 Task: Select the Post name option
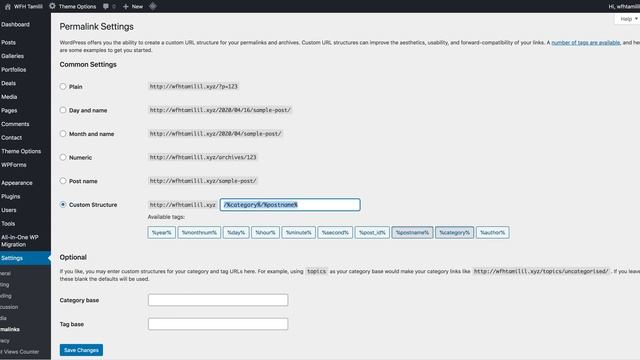pyautogui.click(x=63, y=181)
